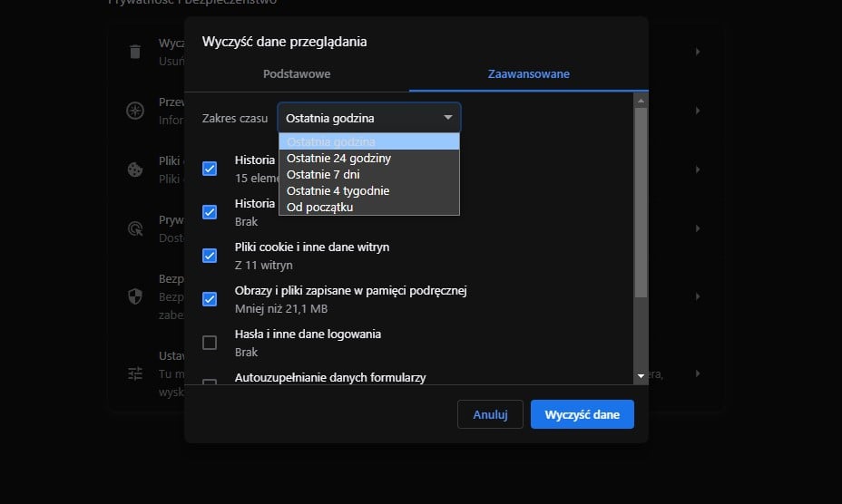Choose 'Ostatnie 24 godziny' from the list

(338, 159)
